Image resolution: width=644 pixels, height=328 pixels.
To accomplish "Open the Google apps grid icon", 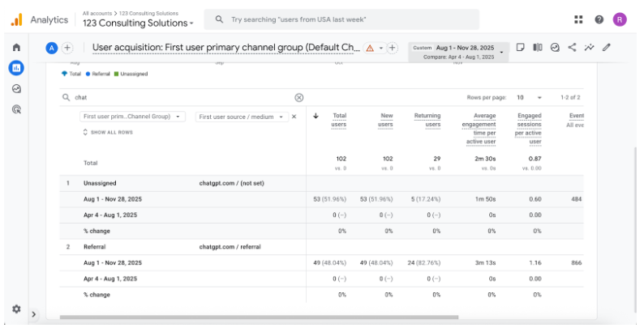I will click(x=578, y=19).
